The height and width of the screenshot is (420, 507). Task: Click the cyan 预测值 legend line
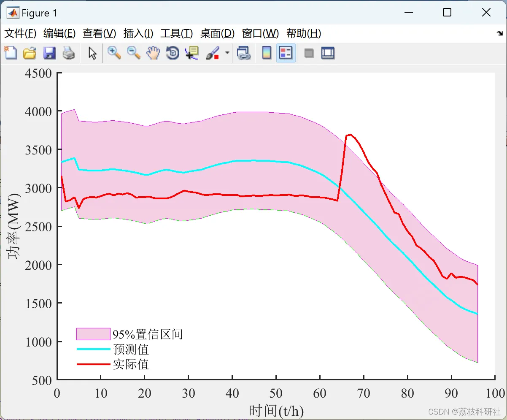(x=93, y=349)
